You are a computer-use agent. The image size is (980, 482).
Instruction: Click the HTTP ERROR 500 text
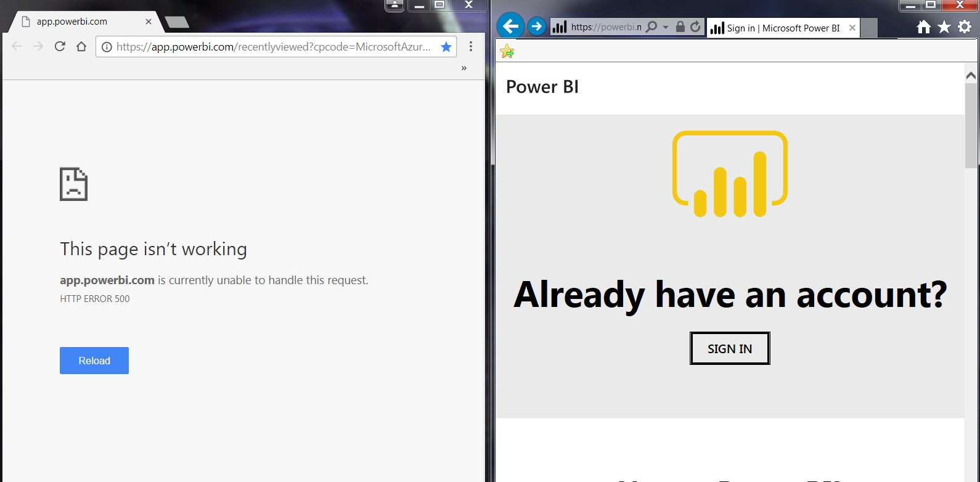(95, 299)
